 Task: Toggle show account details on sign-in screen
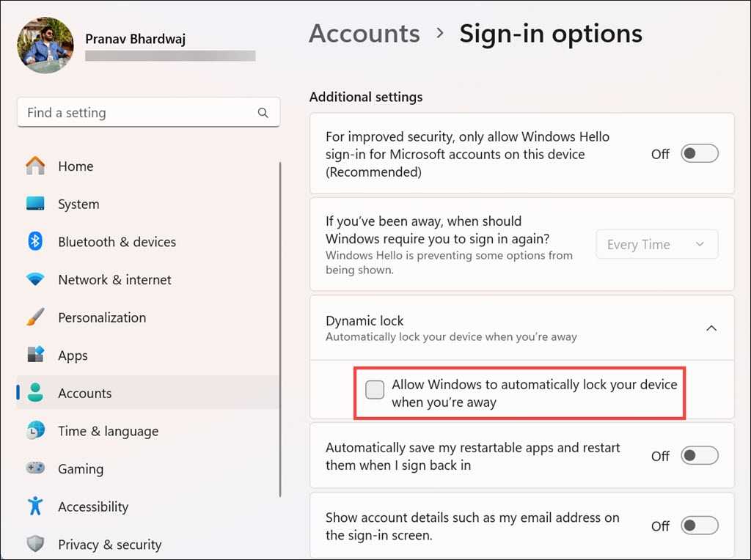point(699,526)
